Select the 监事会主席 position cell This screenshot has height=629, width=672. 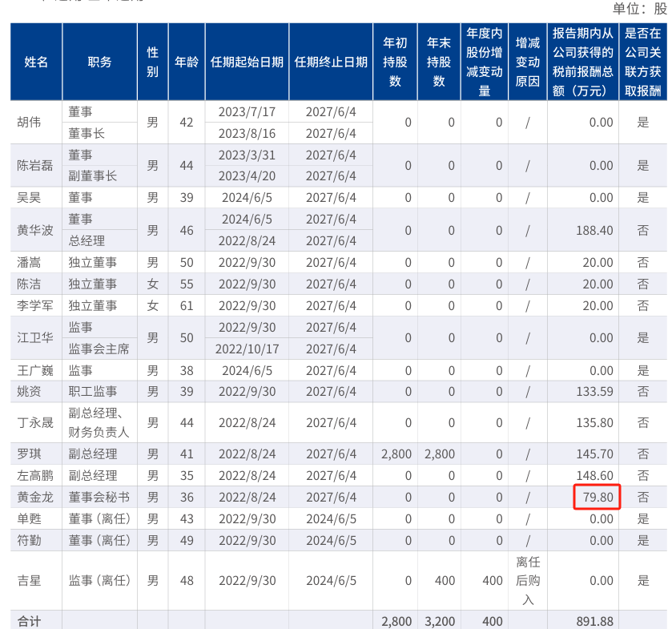coord(99,349)
